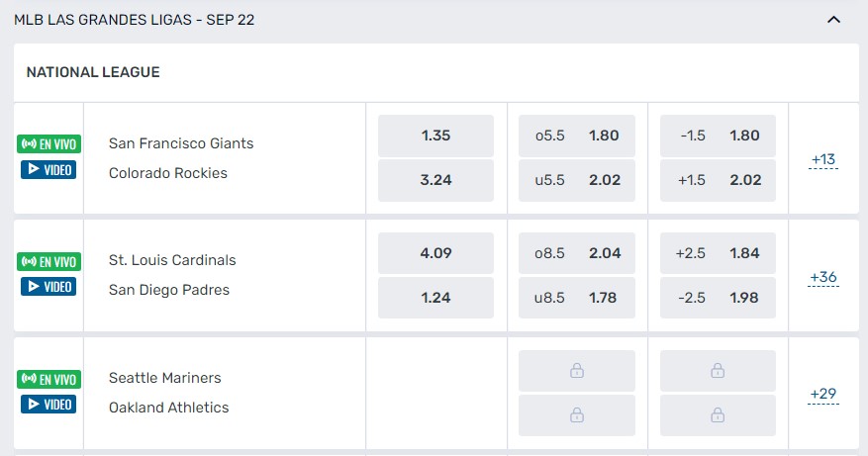
Task: Expand +36 more markets for Cardinals game
Action: coord(822,277)
